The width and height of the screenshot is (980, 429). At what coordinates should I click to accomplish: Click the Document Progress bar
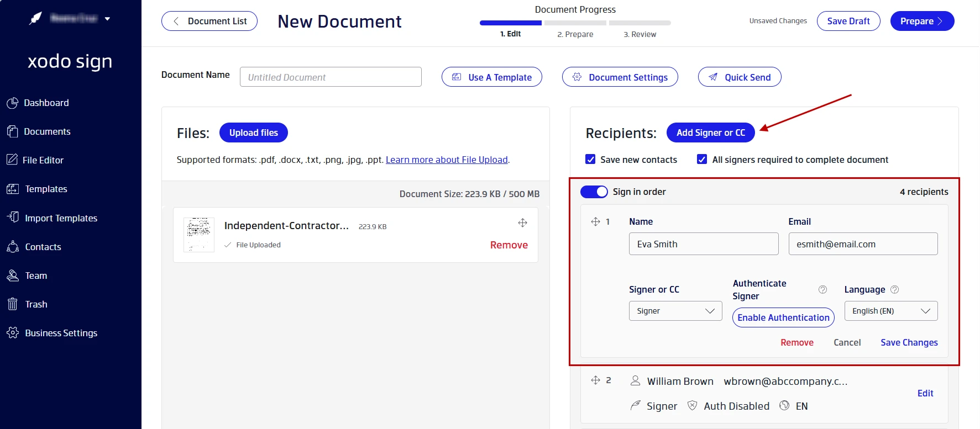tap(575, 23)
